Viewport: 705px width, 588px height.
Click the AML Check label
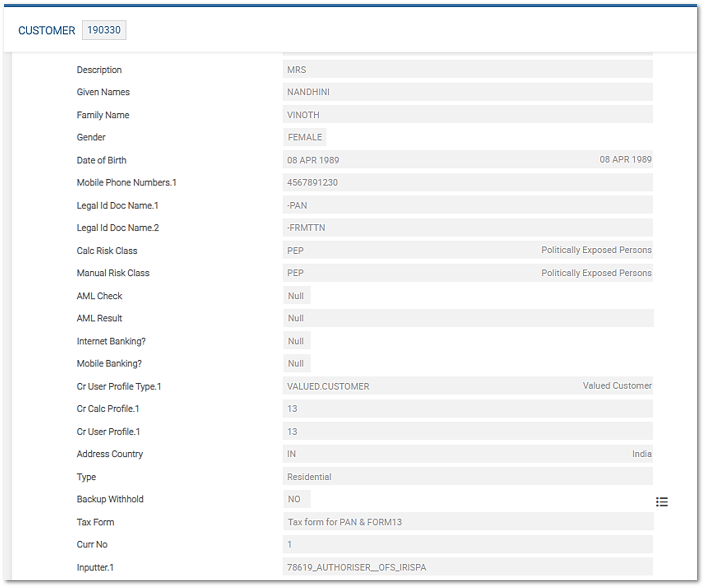(99, 296)
